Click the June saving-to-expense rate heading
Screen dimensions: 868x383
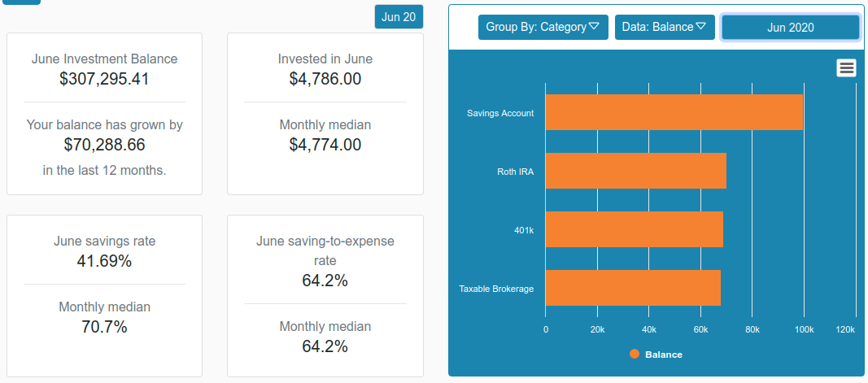tap(325, 250)
